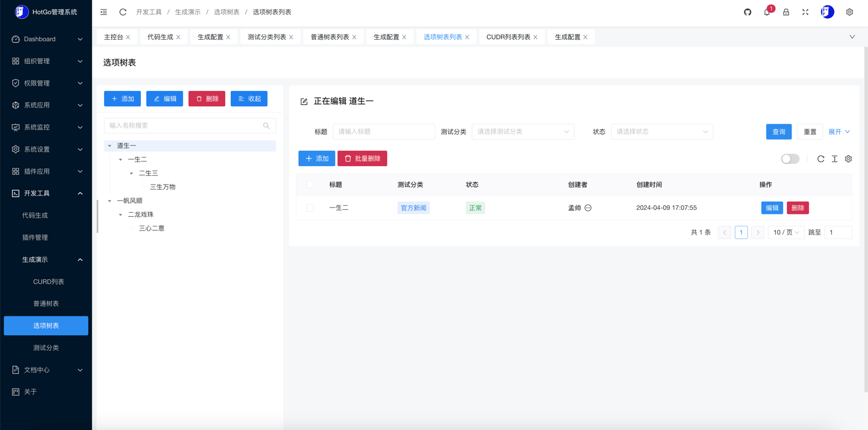Enter fullscreen mode via expand icon

(x=805, y=12)
